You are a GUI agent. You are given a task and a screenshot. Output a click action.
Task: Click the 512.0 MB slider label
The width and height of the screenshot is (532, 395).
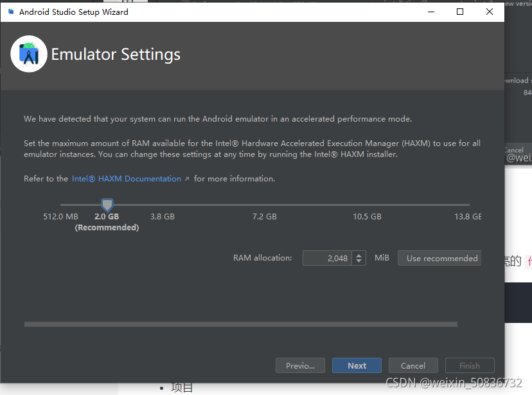point(61,217)
